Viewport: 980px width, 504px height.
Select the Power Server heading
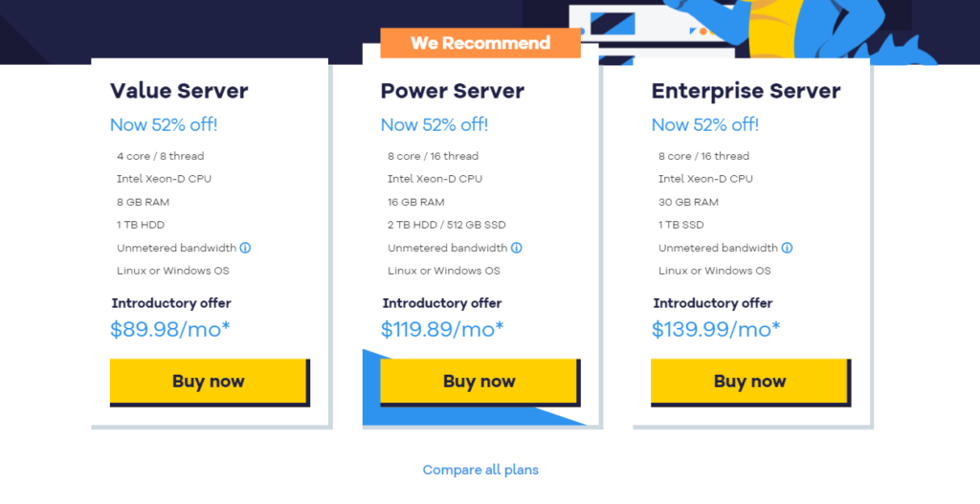click(x=453, y=91)
